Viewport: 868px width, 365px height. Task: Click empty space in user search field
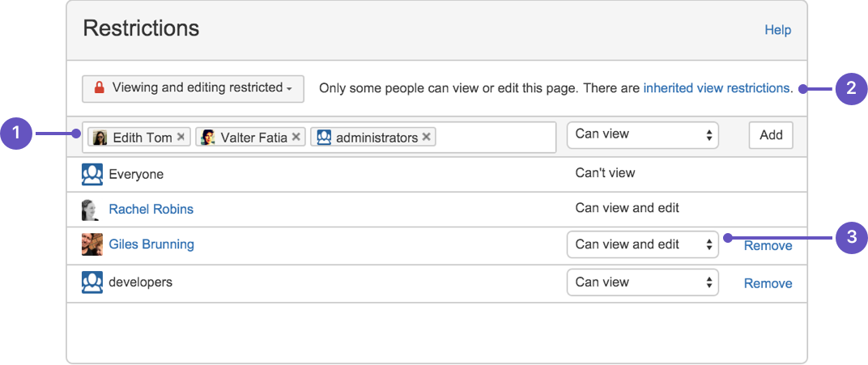pyautogui.click(x=496, y=137)
